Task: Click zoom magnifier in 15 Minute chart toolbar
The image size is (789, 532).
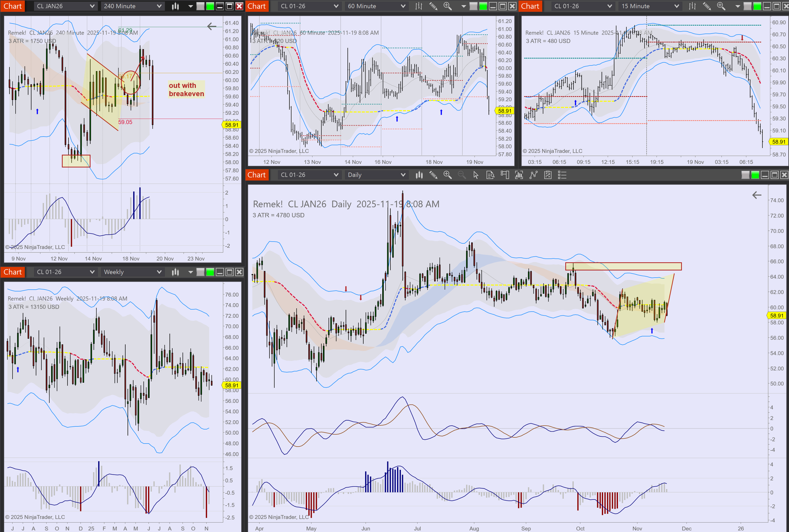Action: click(x=721, y=6)
